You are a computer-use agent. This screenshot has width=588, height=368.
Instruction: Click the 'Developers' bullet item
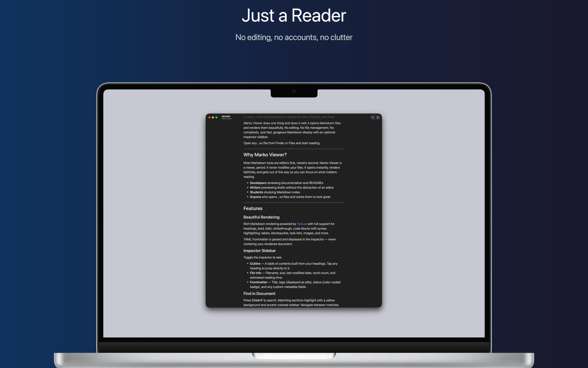click(x=286, y=183)
